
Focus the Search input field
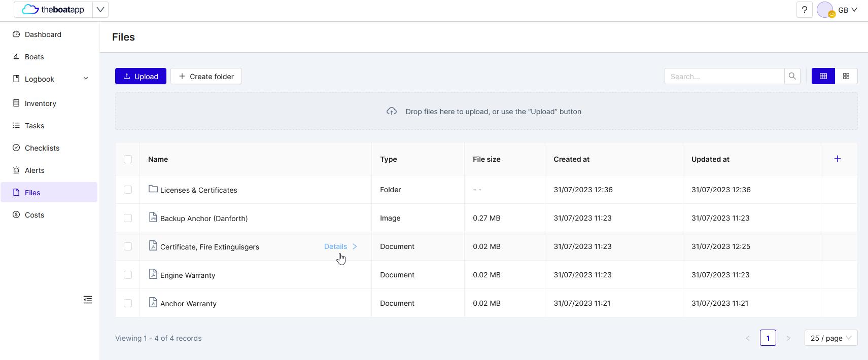point(724,76)
